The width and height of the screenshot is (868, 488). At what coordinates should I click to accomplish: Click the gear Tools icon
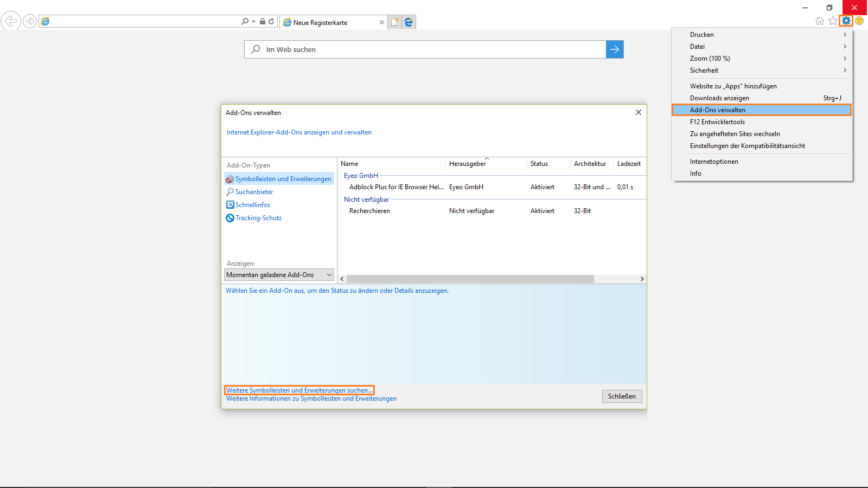[846, 21]
